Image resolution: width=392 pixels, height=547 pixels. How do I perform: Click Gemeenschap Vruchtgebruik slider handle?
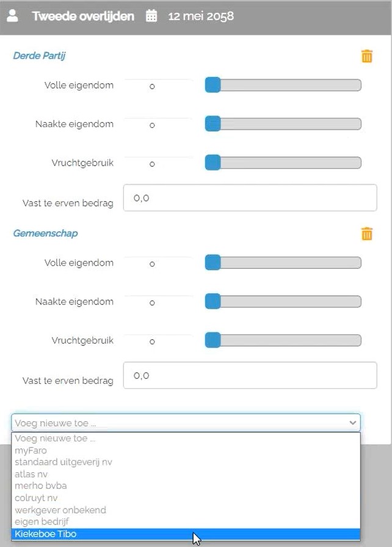point(212,340)
